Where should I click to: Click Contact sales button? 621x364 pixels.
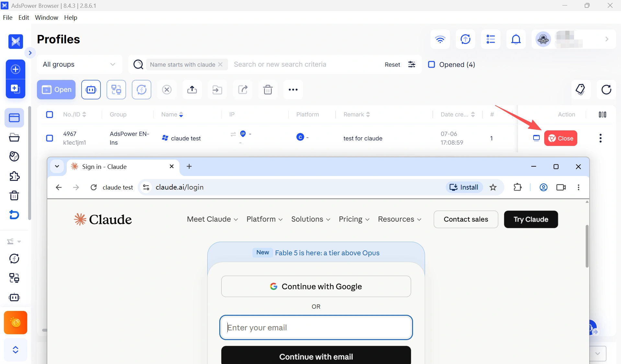[466, 219]
